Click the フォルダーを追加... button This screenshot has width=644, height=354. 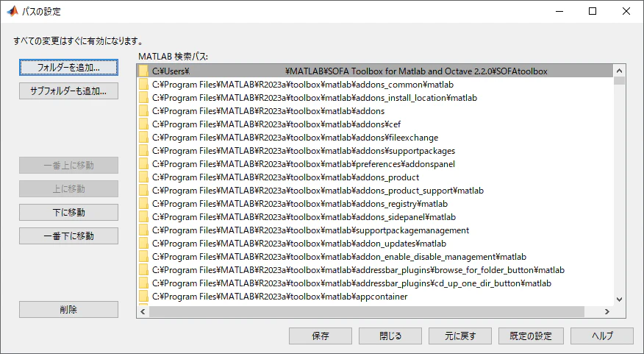68,68
